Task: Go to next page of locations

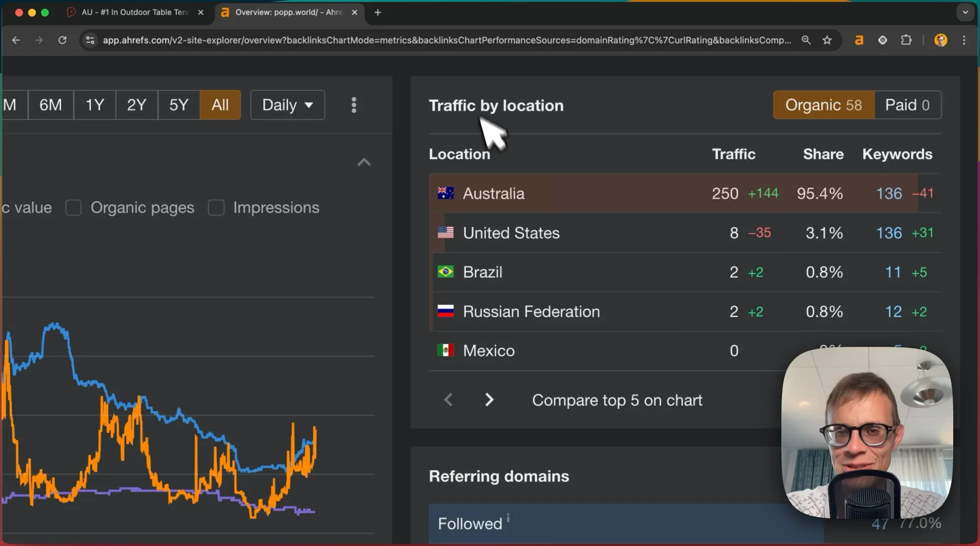Action: click(489, 400)
